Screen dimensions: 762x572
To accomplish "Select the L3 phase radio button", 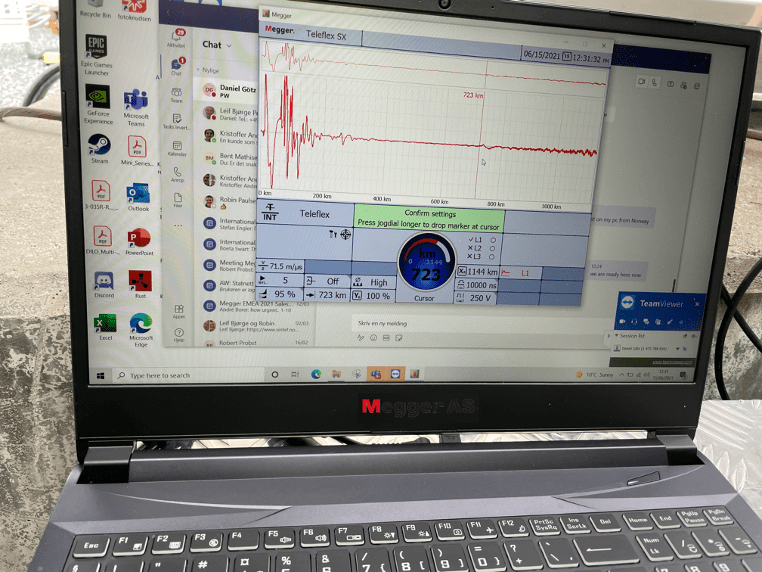I will pyautogui.click(x=493, y=257).
